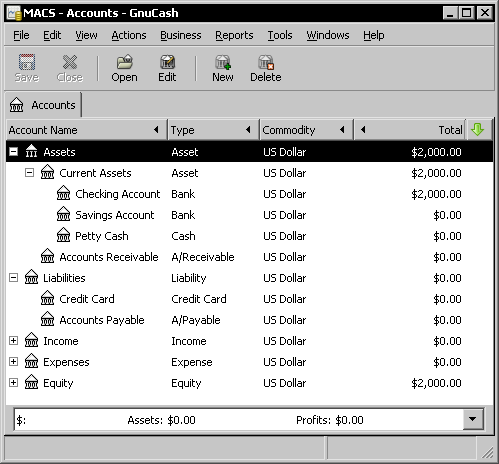
Task: Click the arrow on the Account Name header
Action: [x=156, y=130]
